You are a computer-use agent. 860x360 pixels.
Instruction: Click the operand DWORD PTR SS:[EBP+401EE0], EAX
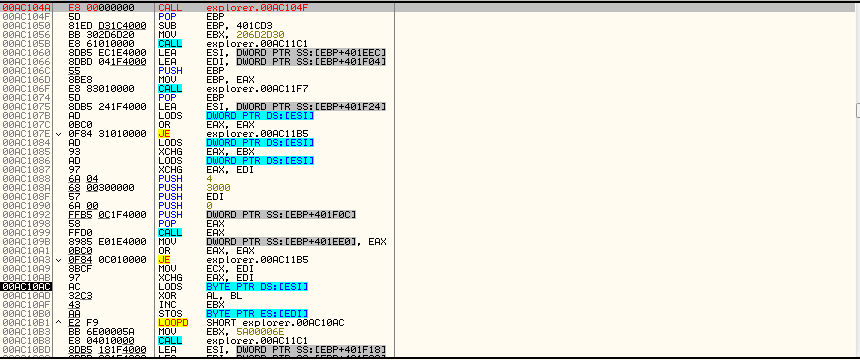click(296, 241)
